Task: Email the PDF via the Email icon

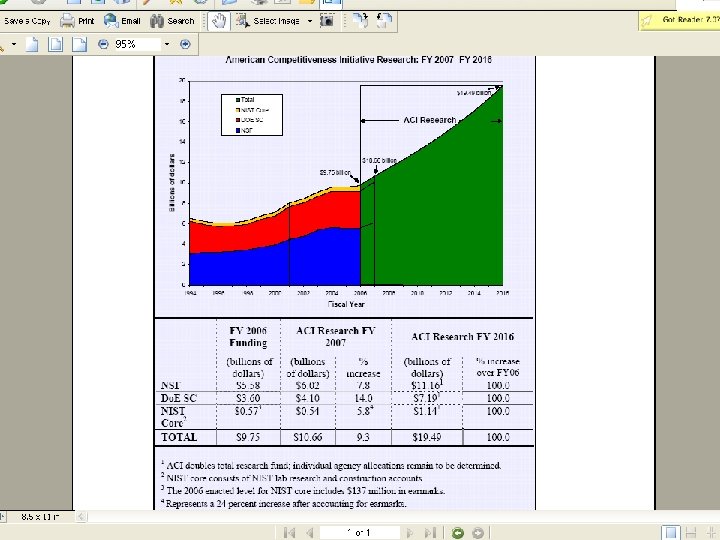Action: click(122, 21)
